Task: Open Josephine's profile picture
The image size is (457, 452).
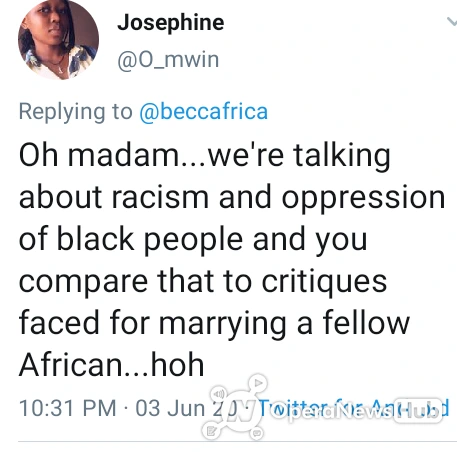Action: (58, 39)
